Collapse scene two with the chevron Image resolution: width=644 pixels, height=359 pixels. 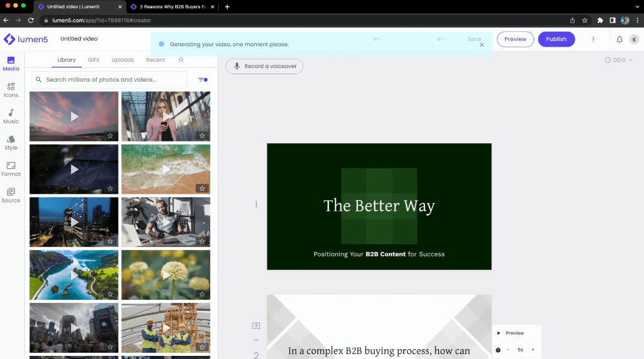coord(256,340)
